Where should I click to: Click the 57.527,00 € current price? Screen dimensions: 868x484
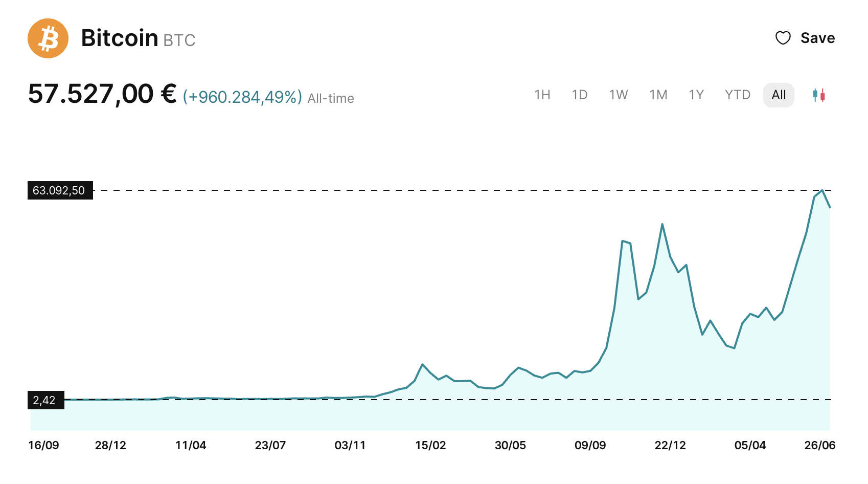(x=102, y=94)
